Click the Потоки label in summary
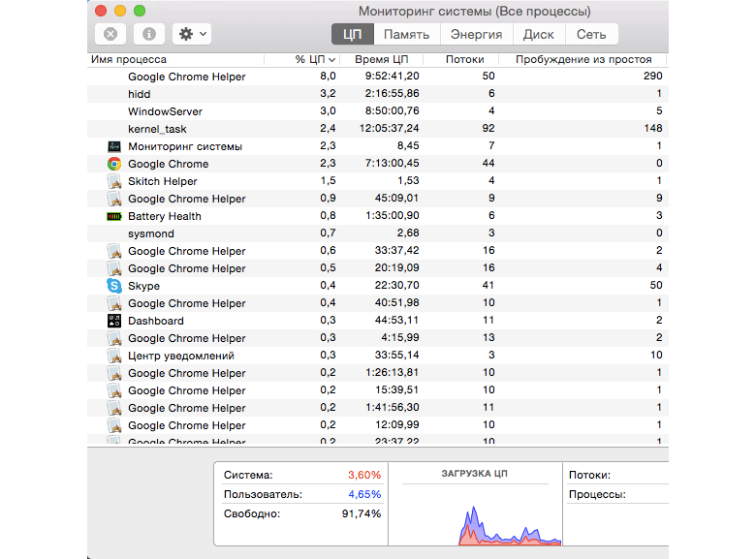 coord(589,475)
